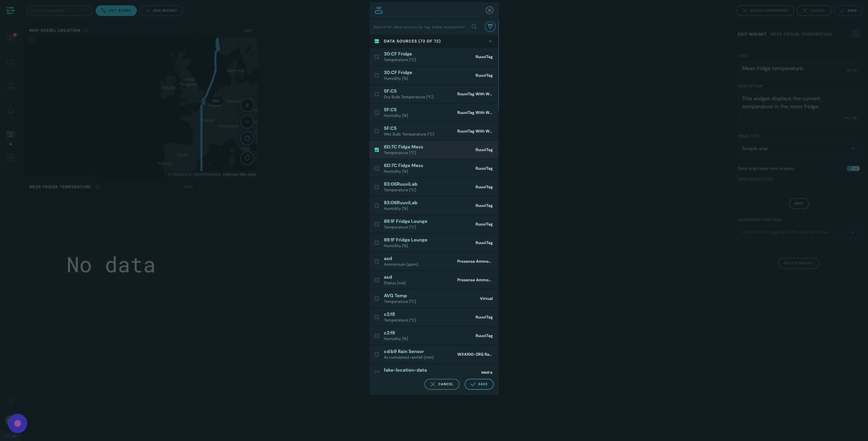868x441 pixels.
Task: Open the Panel Type Simple stat dropdown
Action: click(798, 149)
